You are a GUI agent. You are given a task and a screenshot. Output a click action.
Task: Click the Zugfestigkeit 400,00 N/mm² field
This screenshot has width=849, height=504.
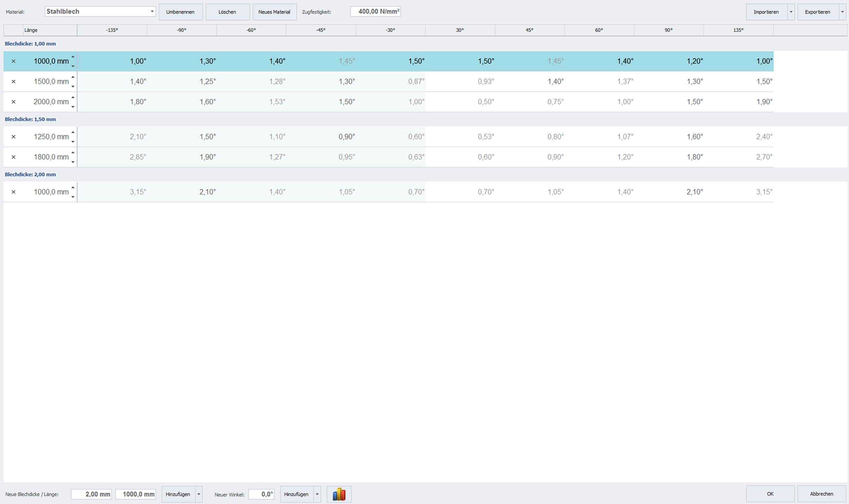point(375,12)
